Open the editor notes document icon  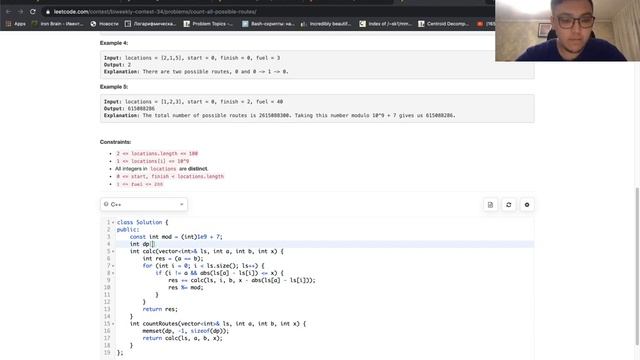(490, 204)
